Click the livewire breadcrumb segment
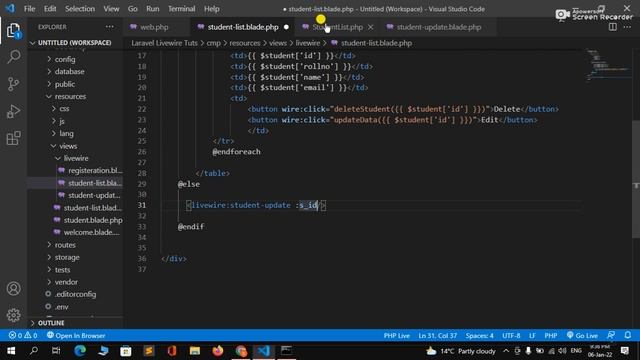Image resolution: width=640 pixels, height=360 pixels. pyautogui.click(x=307, y=43)
